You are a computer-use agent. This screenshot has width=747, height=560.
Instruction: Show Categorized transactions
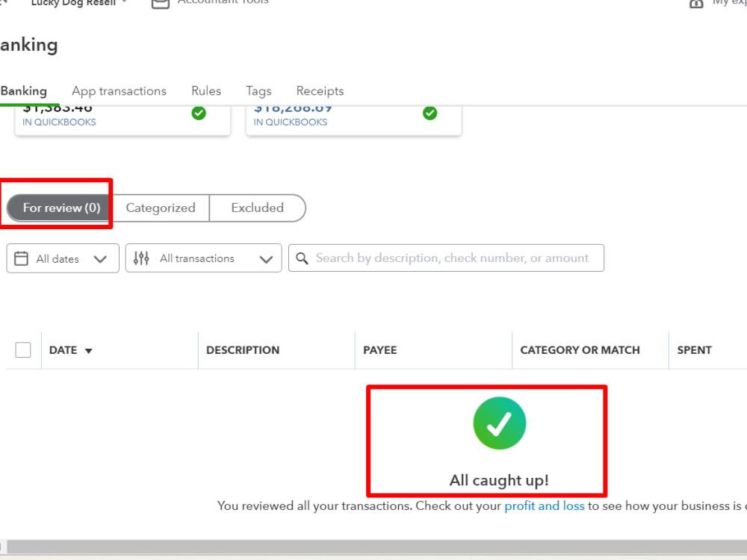(161, 208)
